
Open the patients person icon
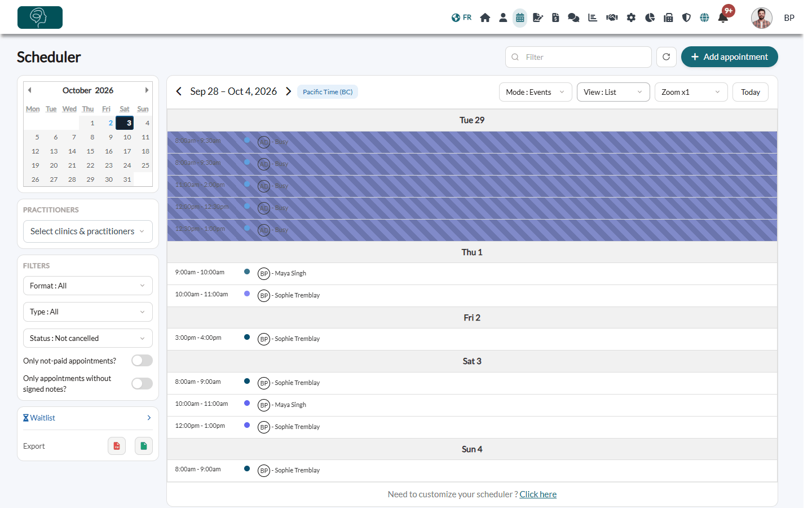pos(503,17)
